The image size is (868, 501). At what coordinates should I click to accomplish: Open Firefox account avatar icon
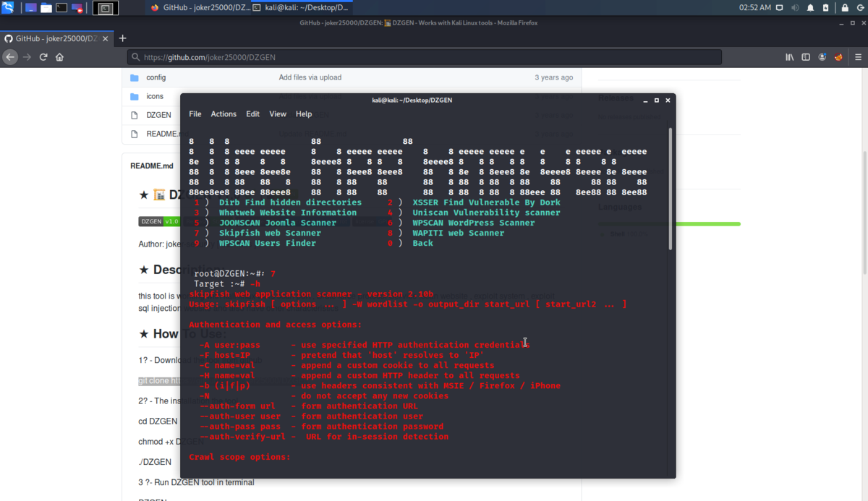[822, 57]
